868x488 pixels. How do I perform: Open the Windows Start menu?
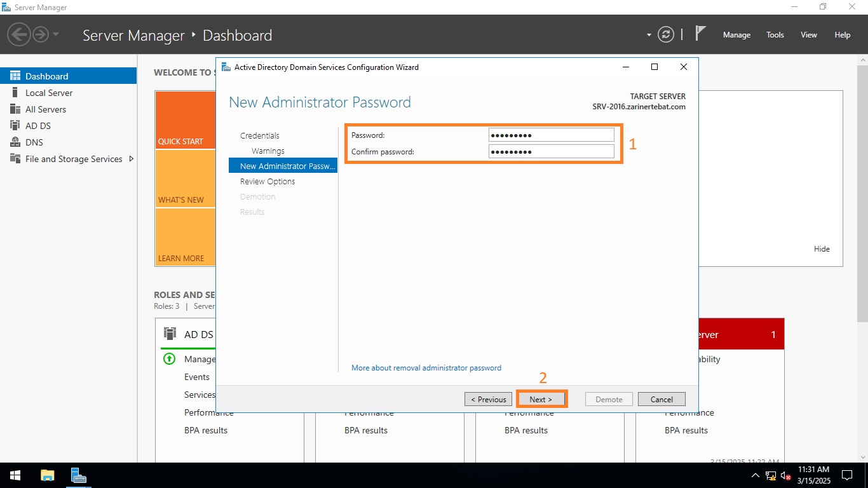click(x=15, y=475)
